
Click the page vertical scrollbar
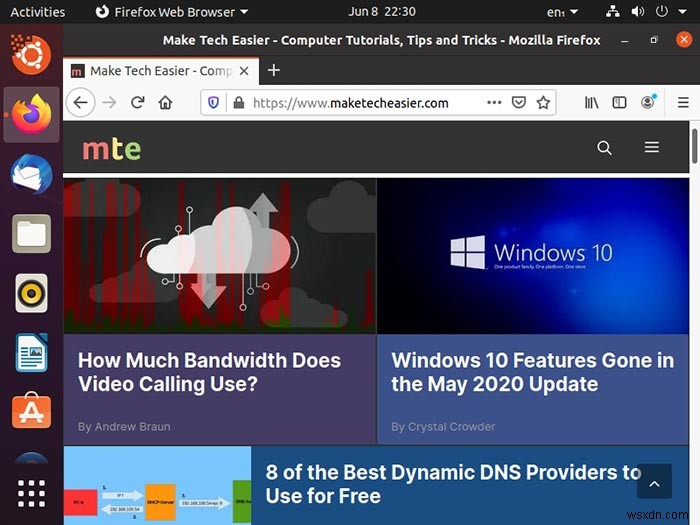click(695, 146)
